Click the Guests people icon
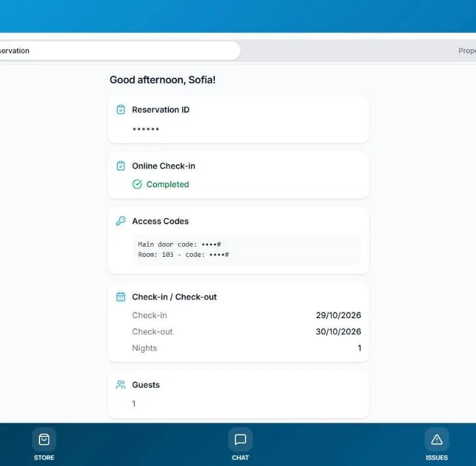This screenshot has height=466, width=476. [x=121, y=385]
